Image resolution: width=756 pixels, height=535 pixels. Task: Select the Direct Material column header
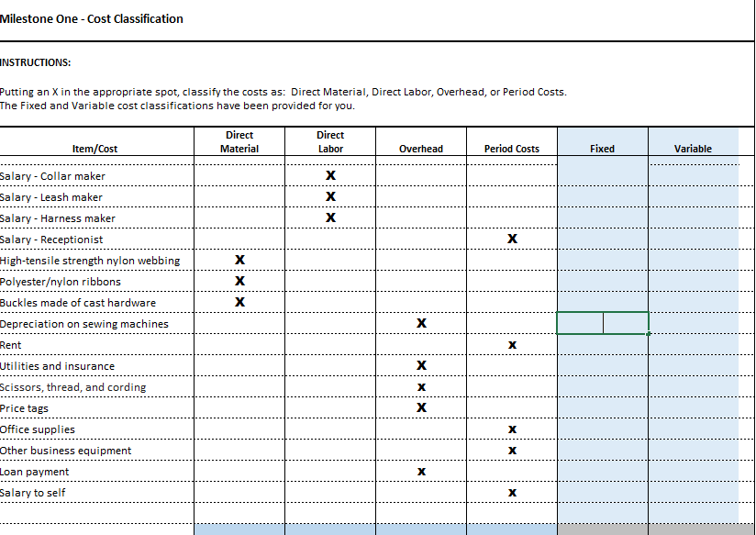(x=239, y=141)
